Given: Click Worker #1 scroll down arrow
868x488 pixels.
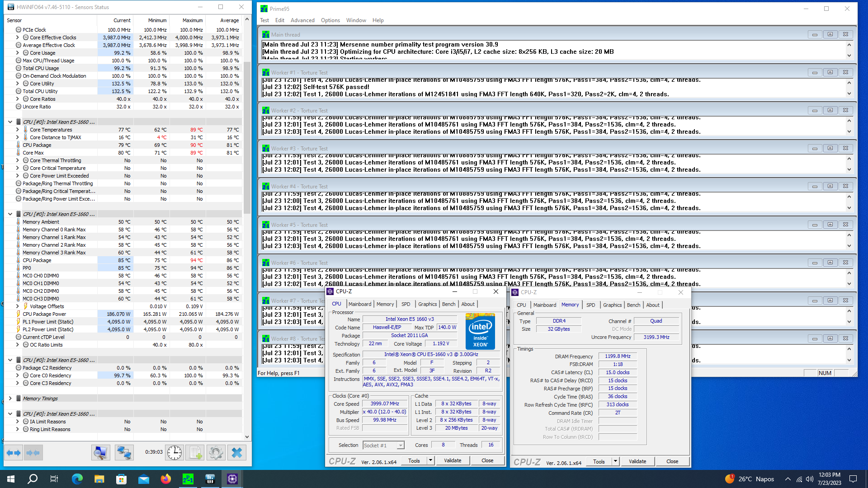Looking at the screenshot, I should pyautogui.click(x=849, y=94).
